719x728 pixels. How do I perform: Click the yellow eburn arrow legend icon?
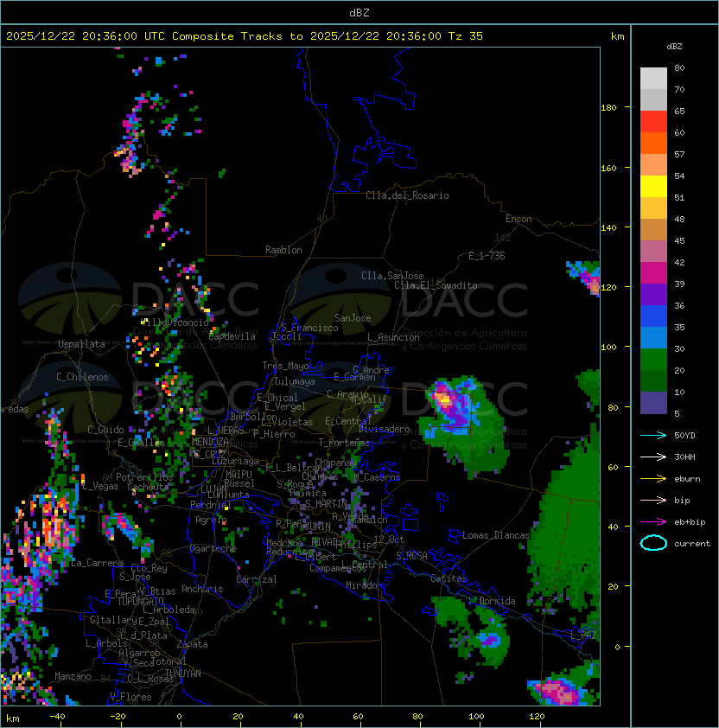(653, 479)
